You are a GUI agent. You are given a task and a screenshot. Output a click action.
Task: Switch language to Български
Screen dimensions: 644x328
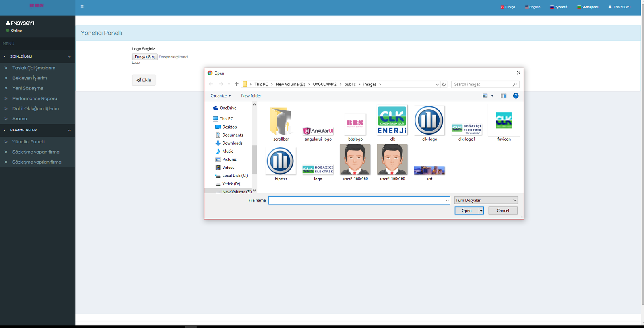tap(588, 7)
